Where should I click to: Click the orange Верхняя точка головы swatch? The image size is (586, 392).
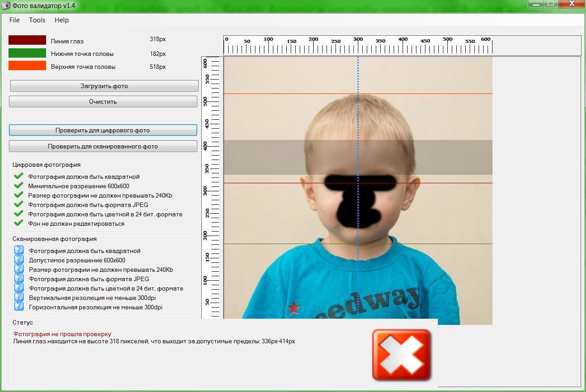[x=27, y=66]
